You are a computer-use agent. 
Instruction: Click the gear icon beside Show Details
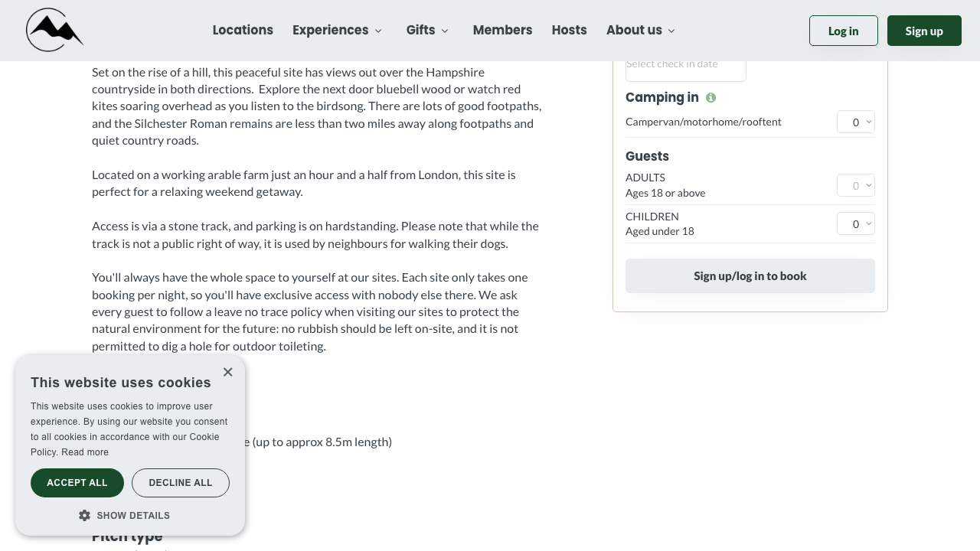84,516
